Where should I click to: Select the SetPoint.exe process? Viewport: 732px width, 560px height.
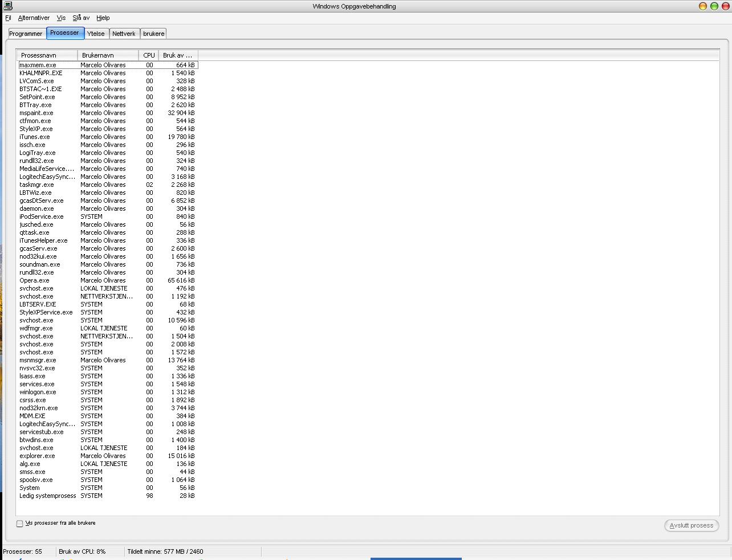[108, 97]
